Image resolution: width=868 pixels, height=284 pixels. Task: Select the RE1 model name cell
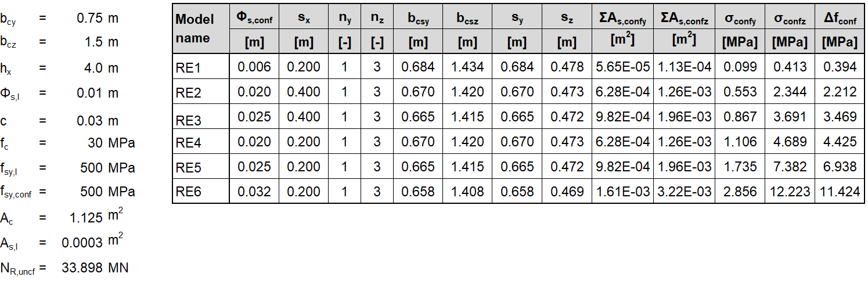188,68
